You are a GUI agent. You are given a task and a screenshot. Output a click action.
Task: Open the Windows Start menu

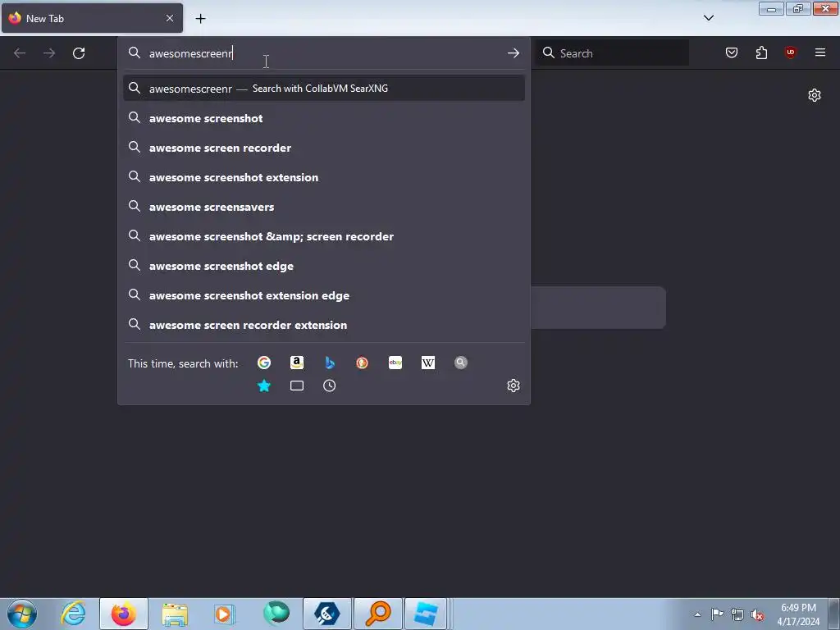coord(22,614)
